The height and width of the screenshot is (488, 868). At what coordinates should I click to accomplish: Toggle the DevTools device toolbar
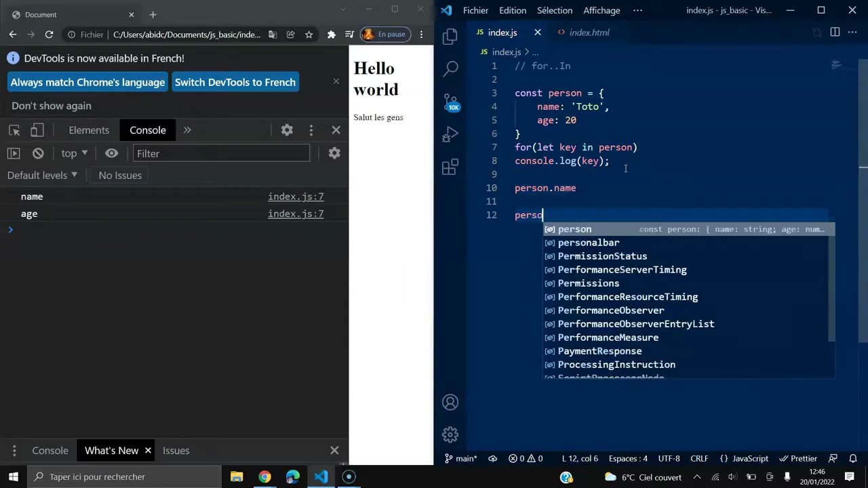point(37,130)
